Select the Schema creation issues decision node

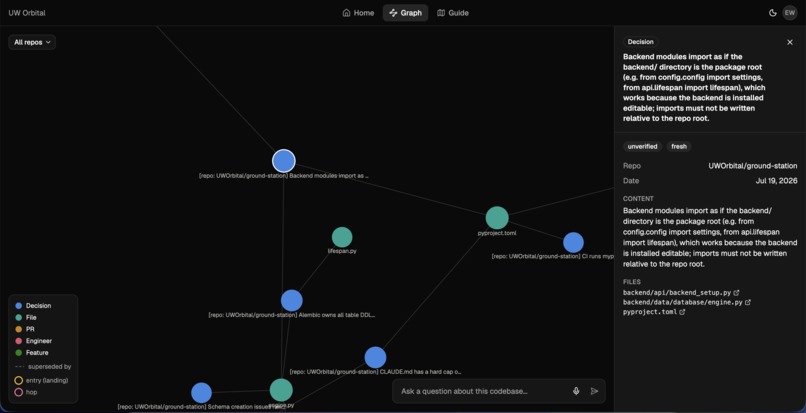point(202,393)
